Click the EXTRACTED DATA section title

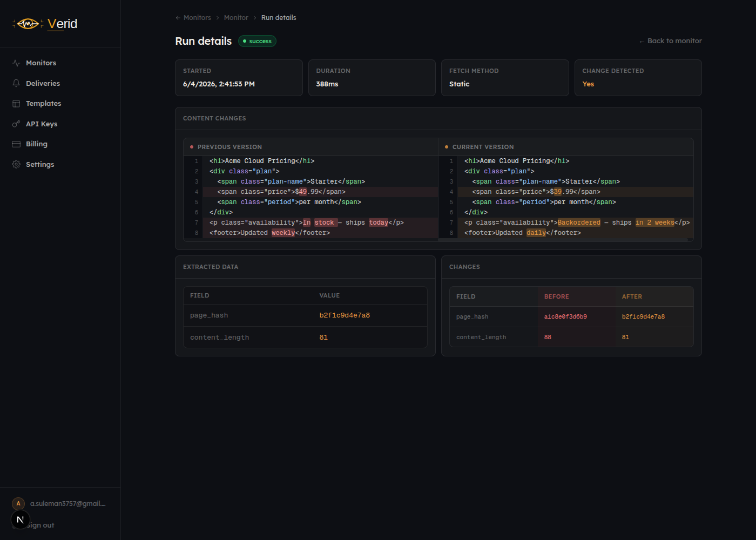[x=211, y=267]
